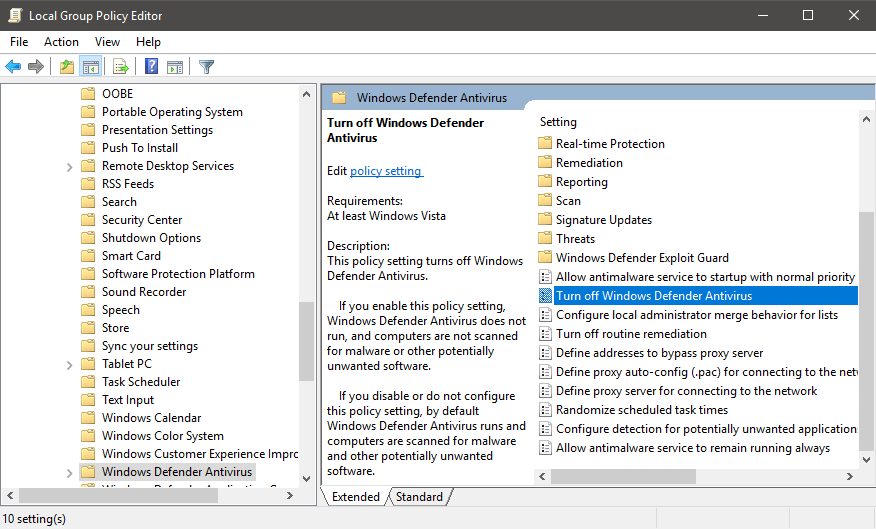876x529 pixels.
Task: Click the Reporting folder icon
Action: 545,181
